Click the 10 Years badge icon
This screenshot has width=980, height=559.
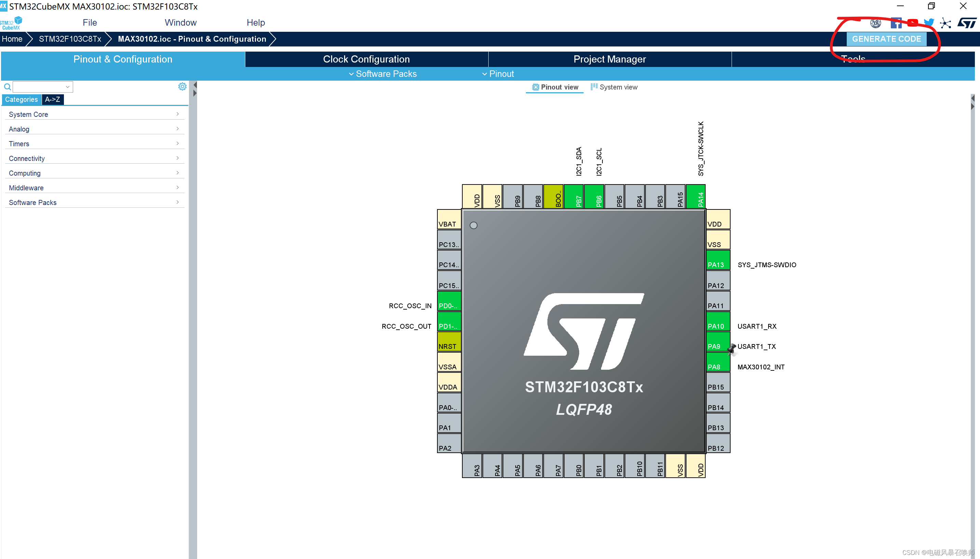click(x=875, y=23)
